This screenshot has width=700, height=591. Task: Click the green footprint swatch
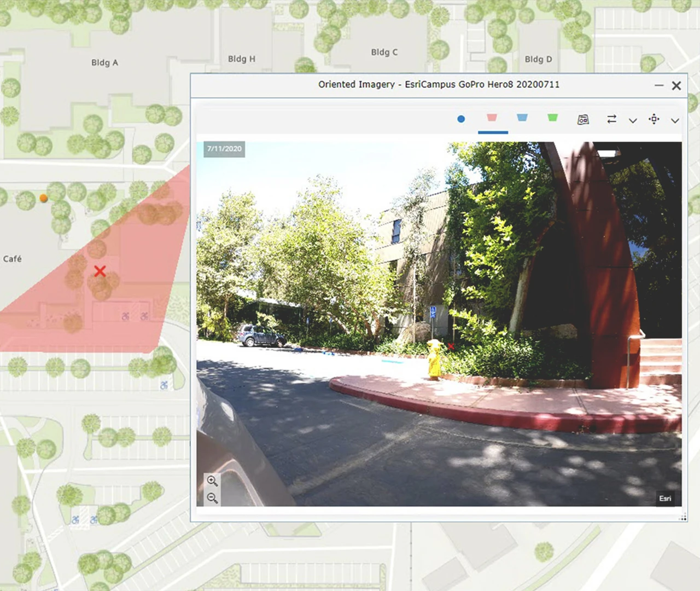click(x=552, y=118)
